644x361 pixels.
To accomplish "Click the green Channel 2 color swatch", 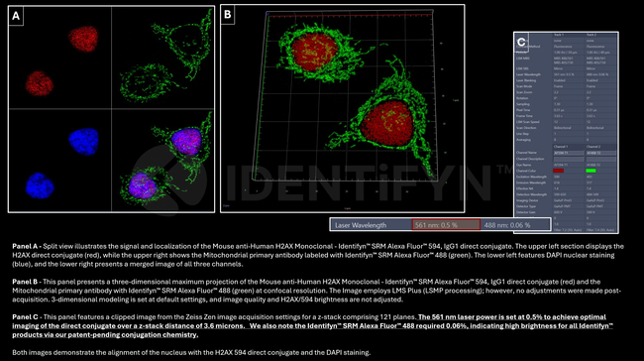I will tap(591, 171).
